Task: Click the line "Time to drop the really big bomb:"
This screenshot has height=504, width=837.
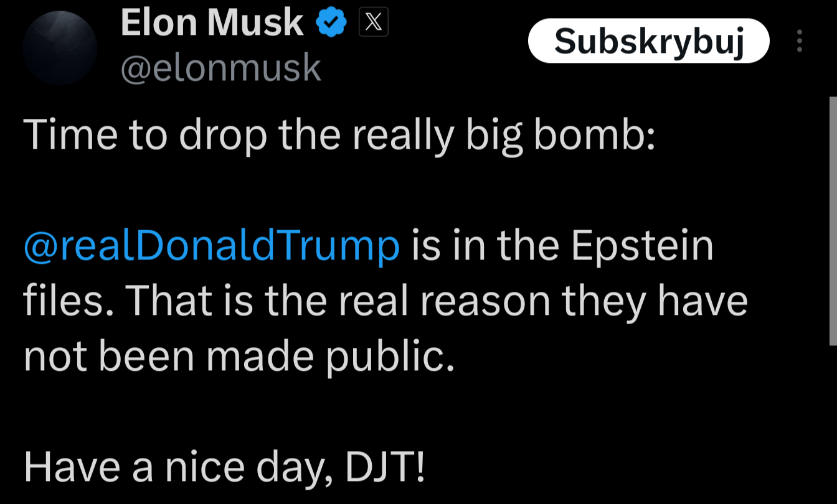Action: pyautogui.click(x=339, y=135)
